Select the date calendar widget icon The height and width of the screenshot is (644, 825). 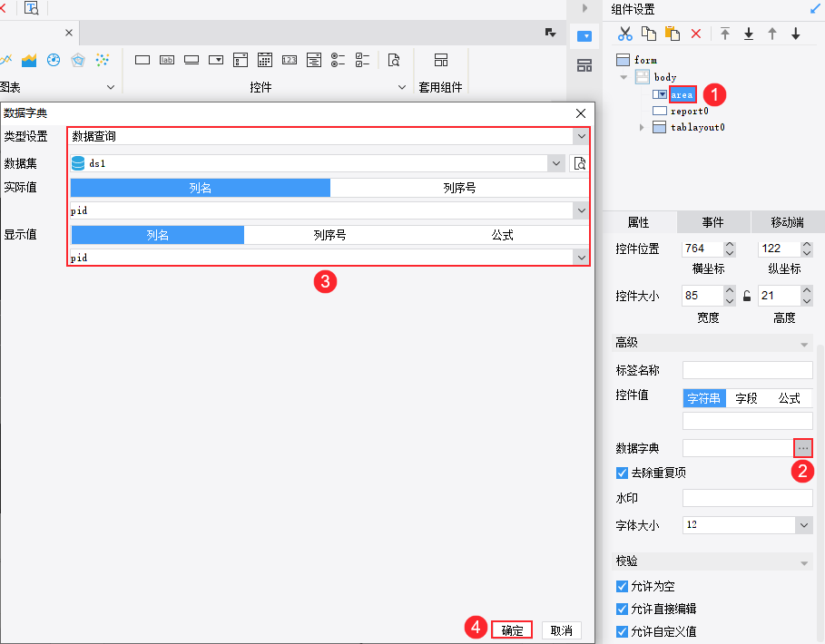tap(265, 60)
